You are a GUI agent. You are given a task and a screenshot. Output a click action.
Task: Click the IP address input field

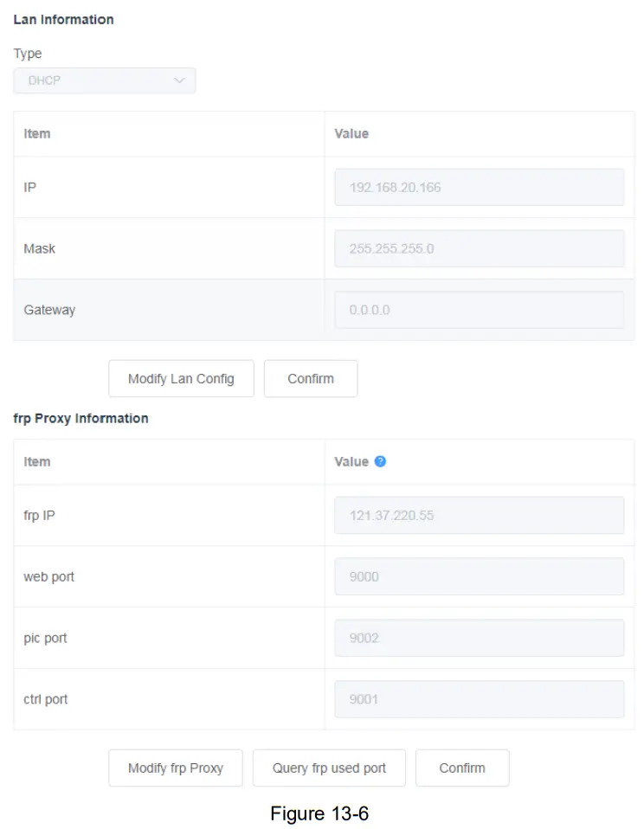[479, 187]
